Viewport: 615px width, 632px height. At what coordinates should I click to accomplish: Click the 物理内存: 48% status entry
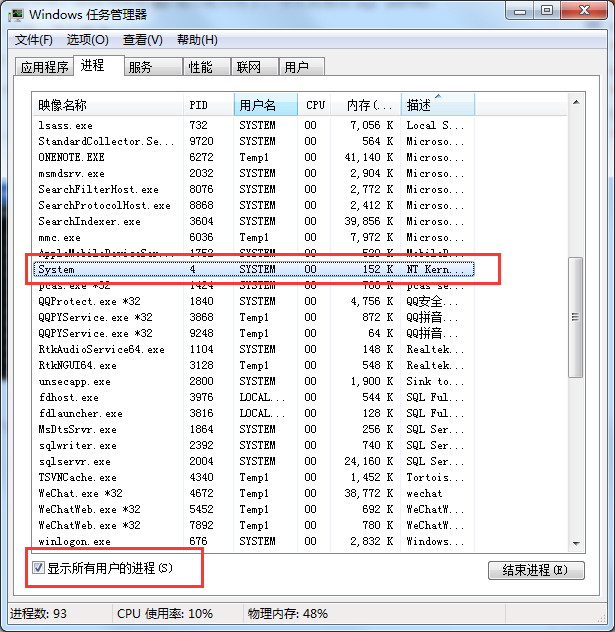pyautogui.click(x=288, y=614)
